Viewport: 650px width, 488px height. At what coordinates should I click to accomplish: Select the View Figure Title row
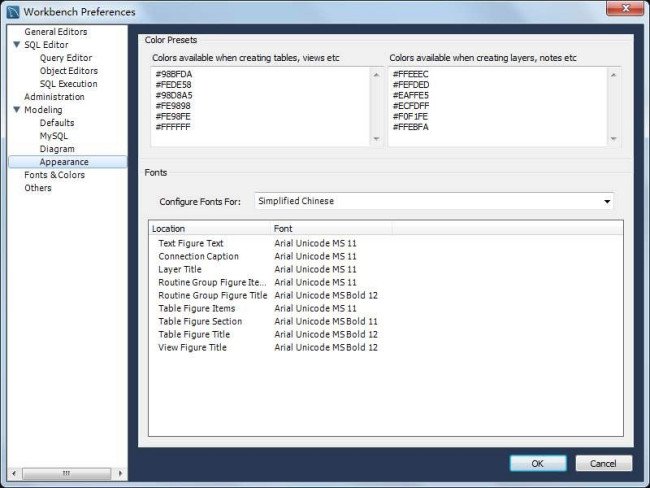coord(386,347)
